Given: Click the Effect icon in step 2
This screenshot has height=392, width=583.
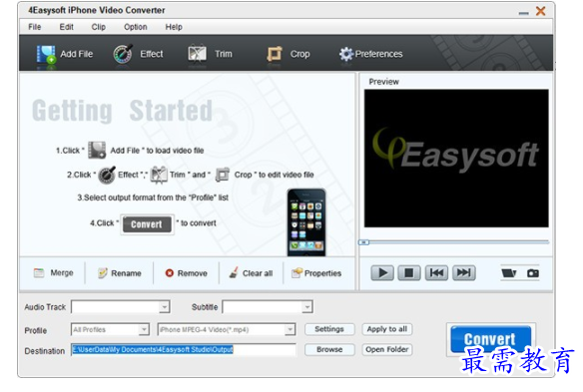Looking at the screenshot, I should (x=107, y=175).
